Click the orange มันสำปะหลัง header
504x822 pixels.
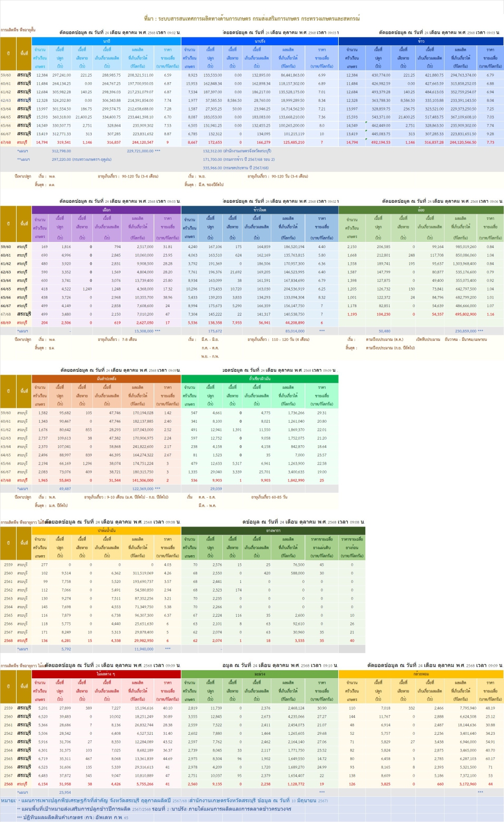(x=106, y=378)
